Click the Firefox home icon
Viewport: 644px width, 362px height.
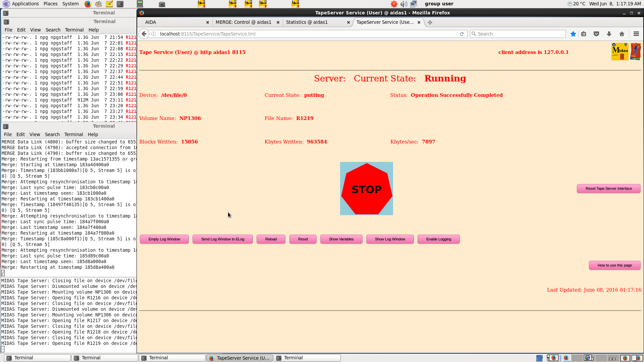(x=622, y=34)
